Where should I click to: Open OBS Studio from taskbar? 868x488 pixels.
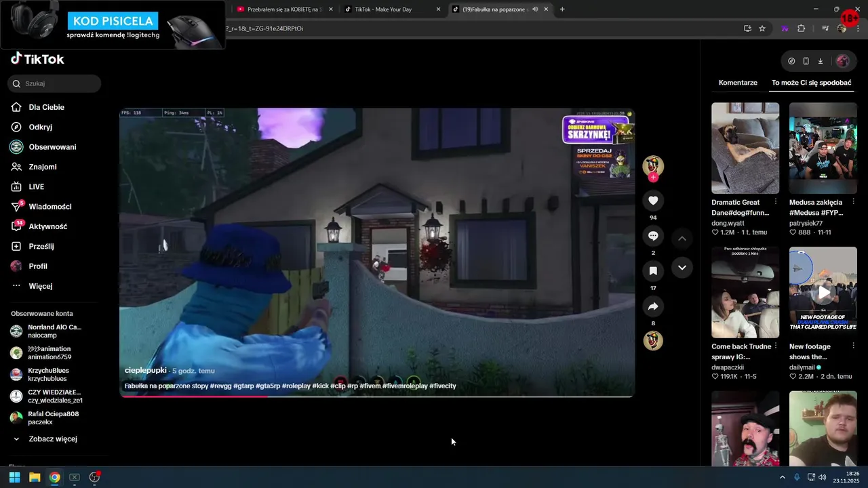pyautogui.click(x=94, y=477)
